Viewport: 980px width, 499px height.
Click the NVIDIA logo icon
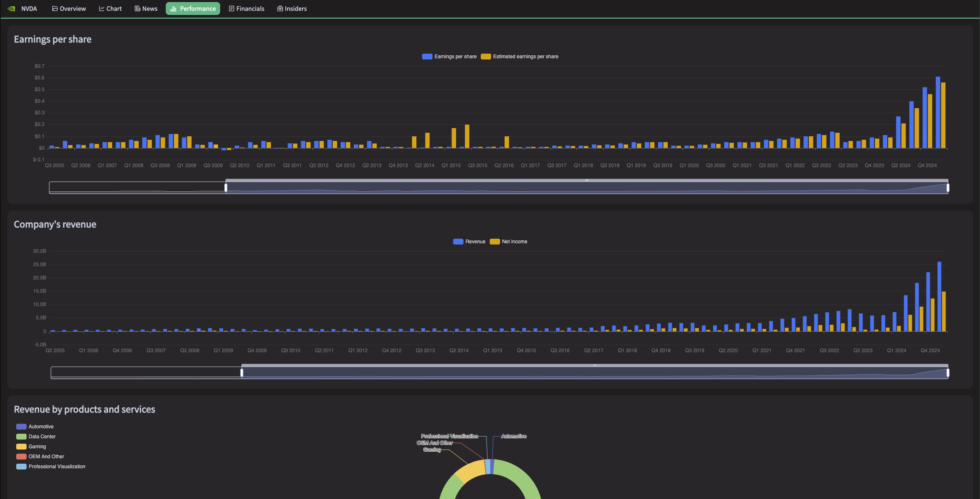point(11,9)
